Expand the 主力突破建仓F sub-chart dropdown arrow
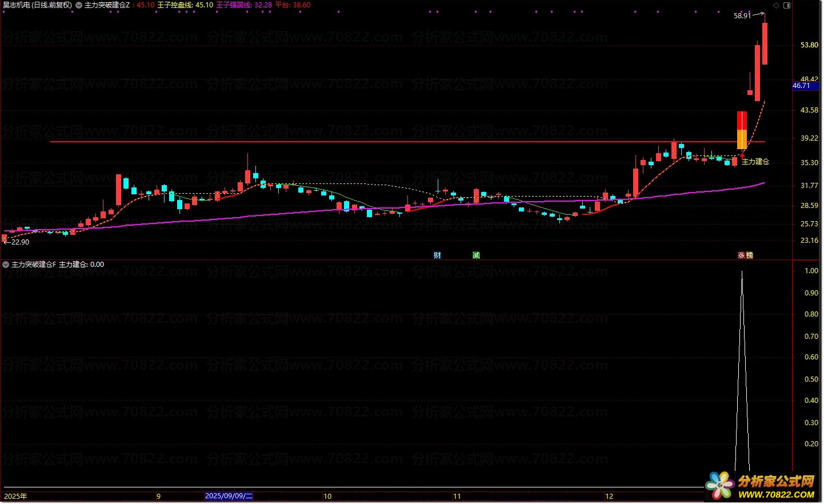The width and height of the screenshot is (824, 504). [6, 265]
